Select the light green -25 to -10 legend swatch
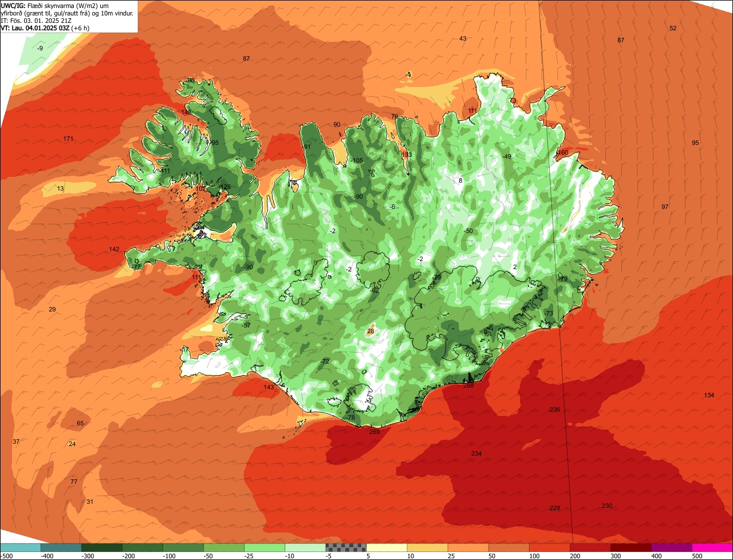 [x=265, y=547]
